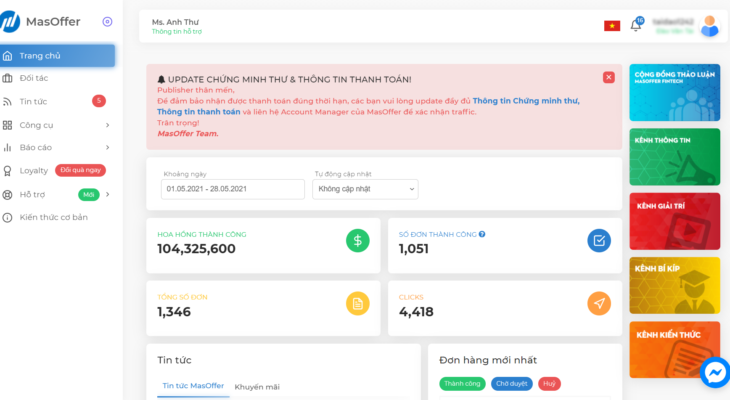Click the green Mới badge
Image resolution: width=730 pixels, height=400 pixels.
88,194
